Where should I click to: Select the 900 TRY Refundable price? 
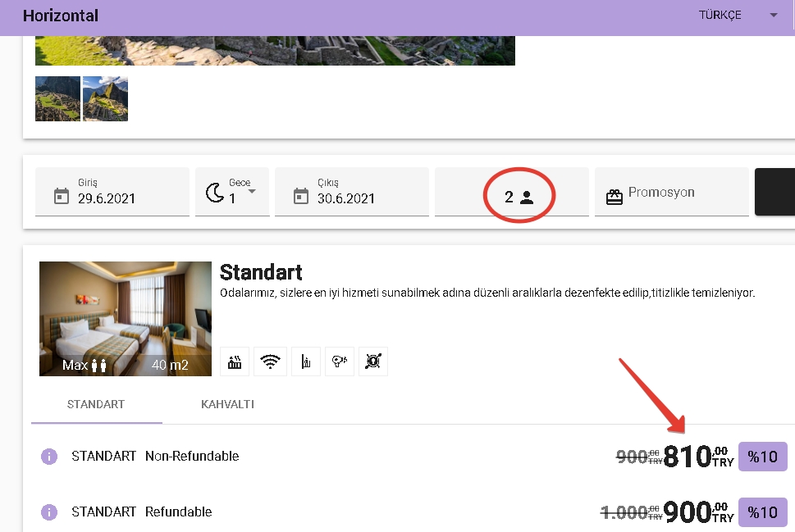coord(688,512)
